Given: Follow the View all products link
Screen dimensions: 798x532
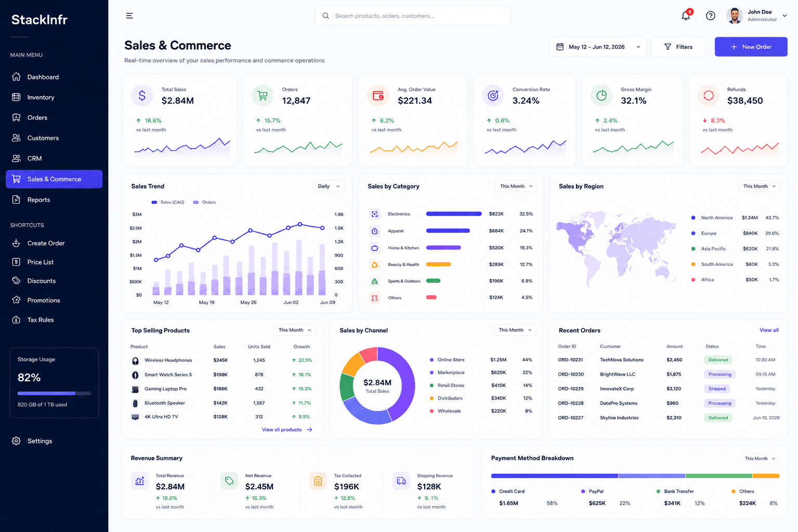Looking at the screenshot, I should [x=287, y=430].
